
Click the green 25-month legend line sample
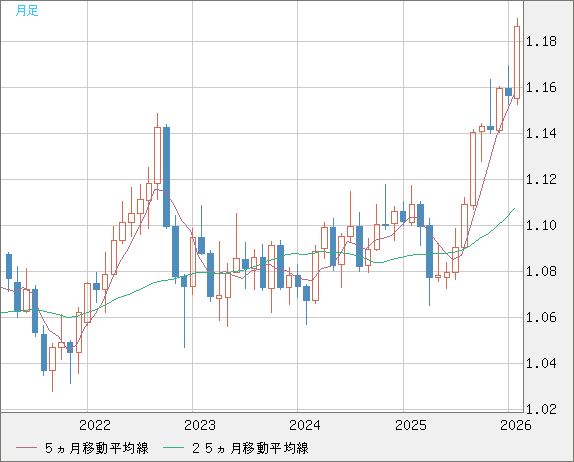(173, 448)
